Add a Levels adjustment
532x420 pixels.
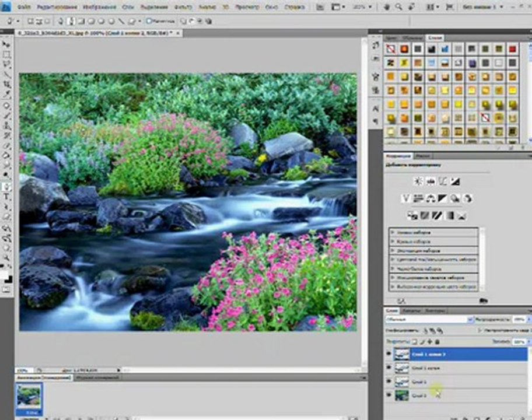tap(430, 181)
